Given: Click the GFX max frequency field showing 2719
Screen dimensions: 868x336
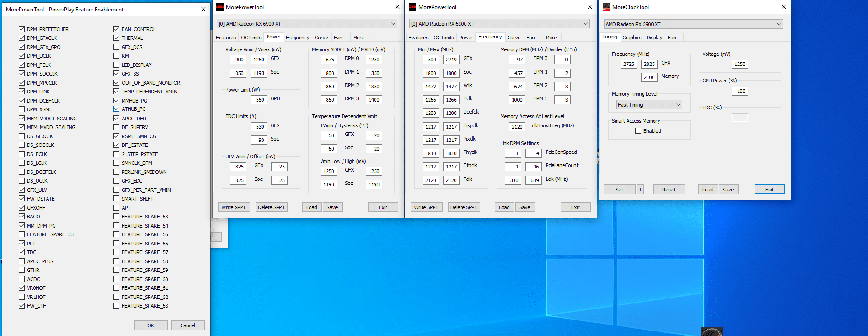Looking at the screenshot, I should (451, 60).
